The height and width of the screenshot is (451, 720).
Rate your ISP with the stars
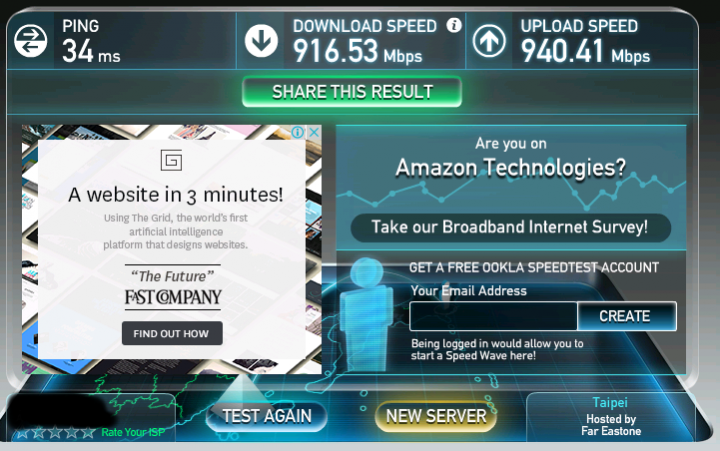click(55, 432)
